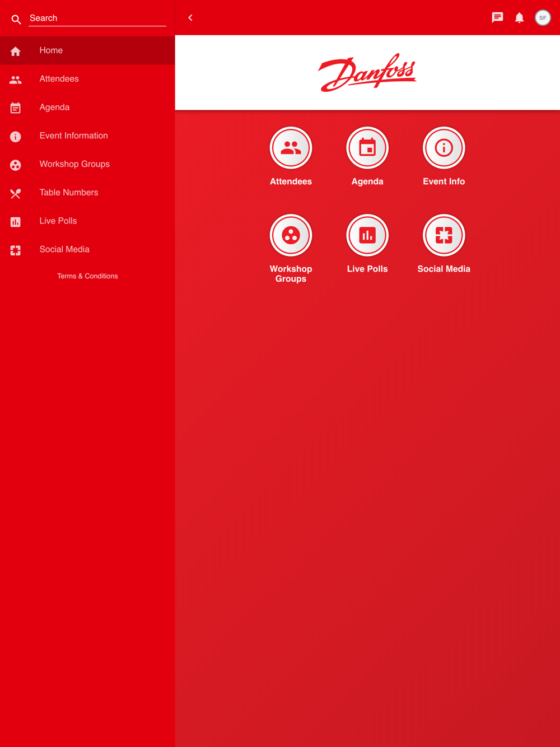Open the Agenda circle icon on home grid

367,148
